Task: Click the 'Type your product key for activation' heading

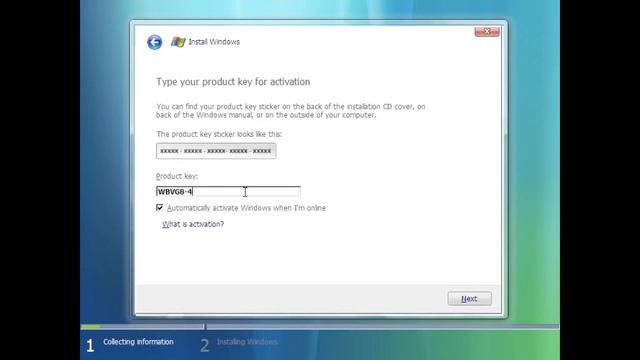Action: (x=233, y=82)
